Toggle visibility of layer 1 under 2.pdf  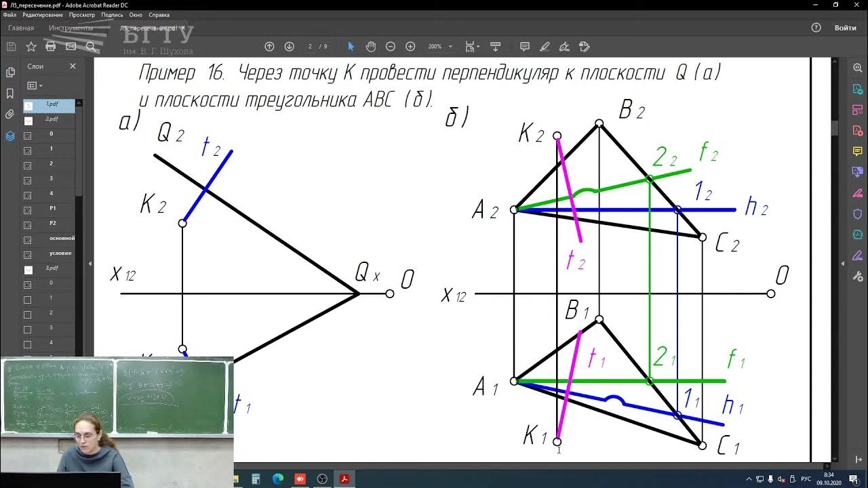(28, 150)
